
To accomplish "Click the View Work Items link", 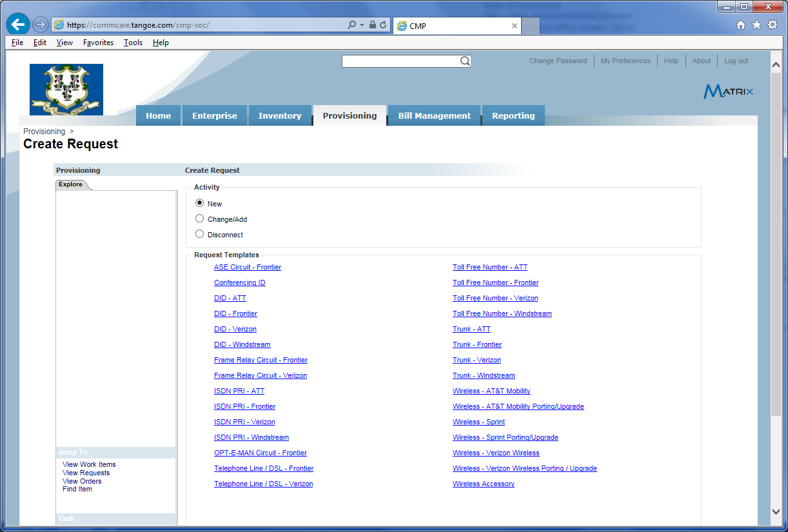I will (89, 464).
